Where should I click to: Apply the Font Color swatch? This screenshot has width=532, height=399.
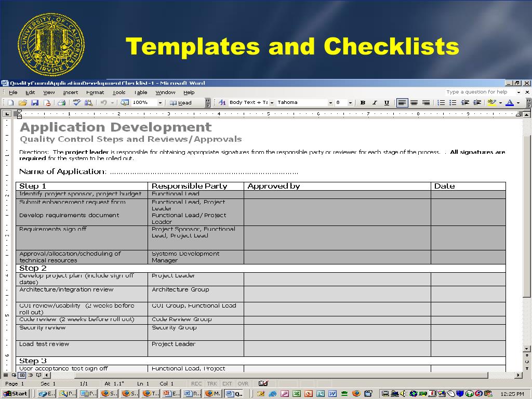pos(510,102)
